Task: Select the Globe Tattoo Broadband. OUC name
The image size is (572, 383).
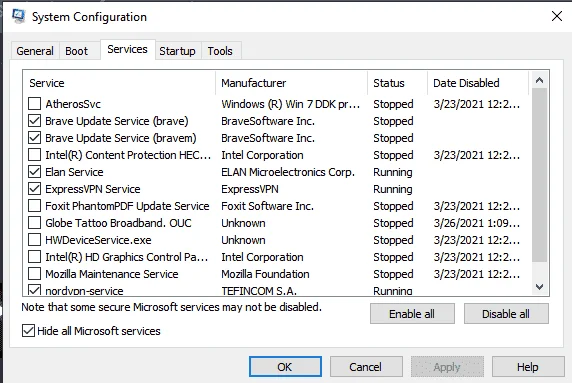Action: click(118, 223)
